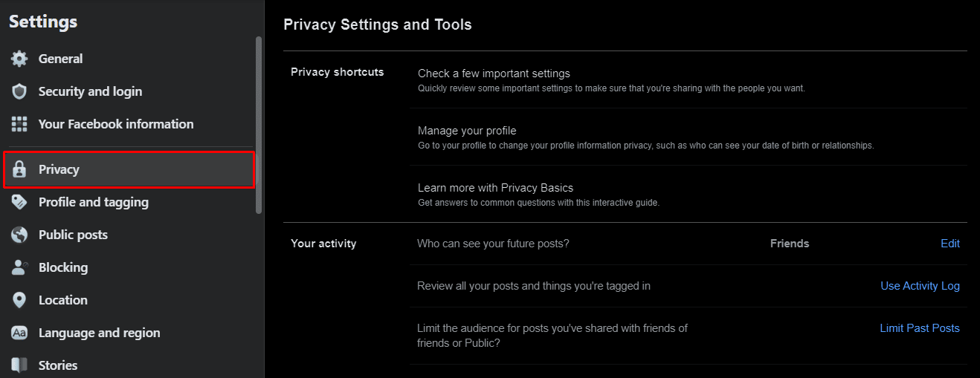Edit who can see future posts

[x=950, y=244]
